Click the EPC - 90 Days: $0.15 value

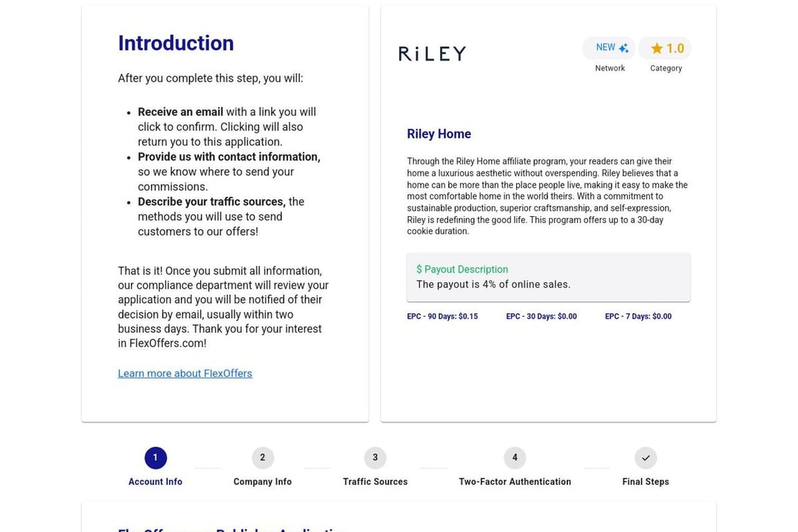442,316
